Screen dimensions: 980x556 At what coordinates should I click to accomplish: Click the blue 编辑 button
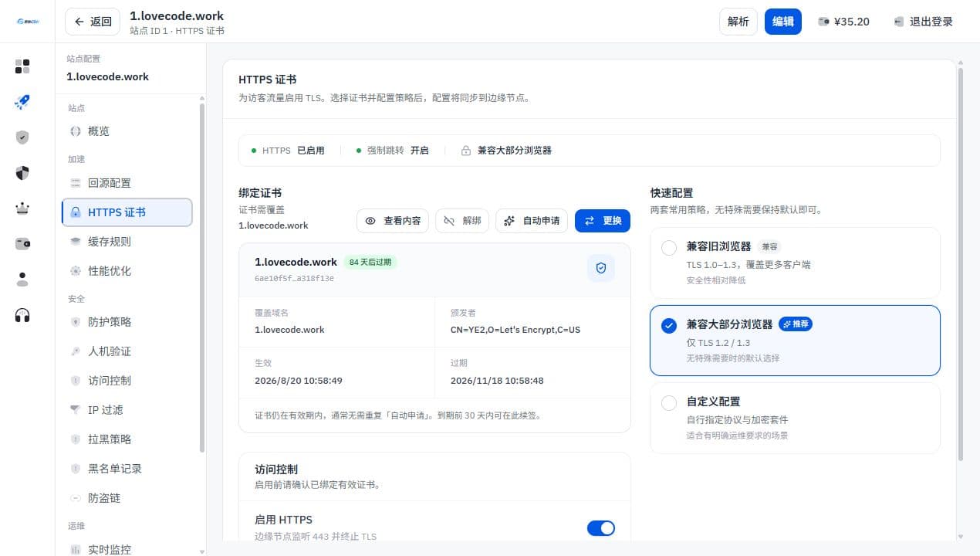coord(783,22)
